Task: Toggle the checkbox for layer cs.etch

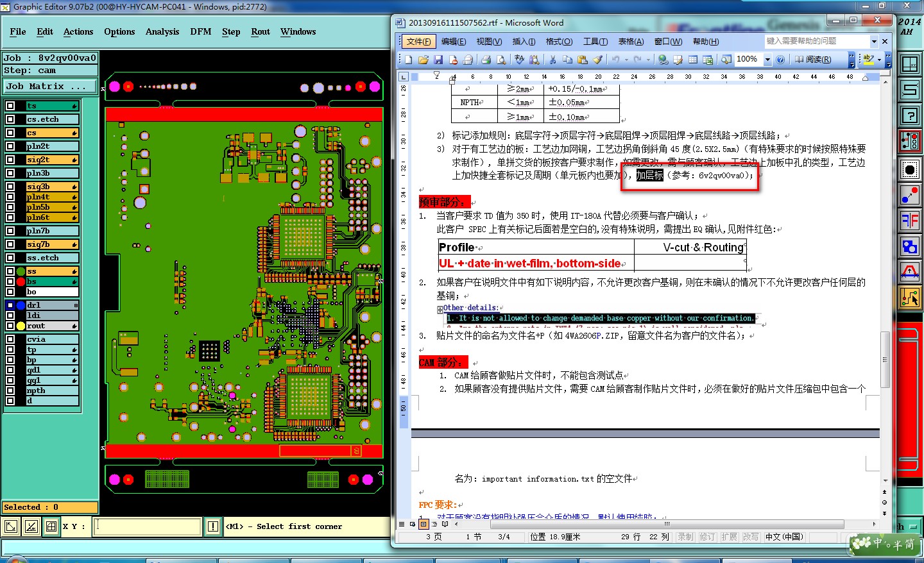Action: pyautogui.click(x=10, y=119)
